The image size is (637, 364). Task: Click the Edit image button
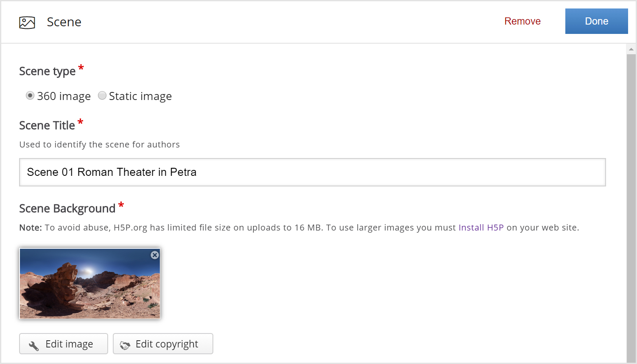pos(64,344)
